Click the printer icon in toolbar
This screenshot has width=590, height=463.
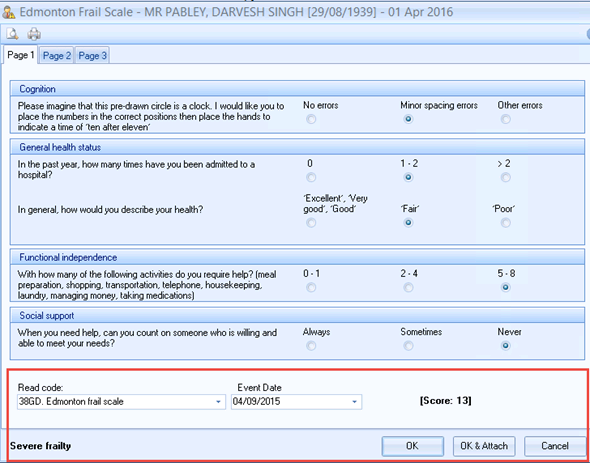(34, 34)
